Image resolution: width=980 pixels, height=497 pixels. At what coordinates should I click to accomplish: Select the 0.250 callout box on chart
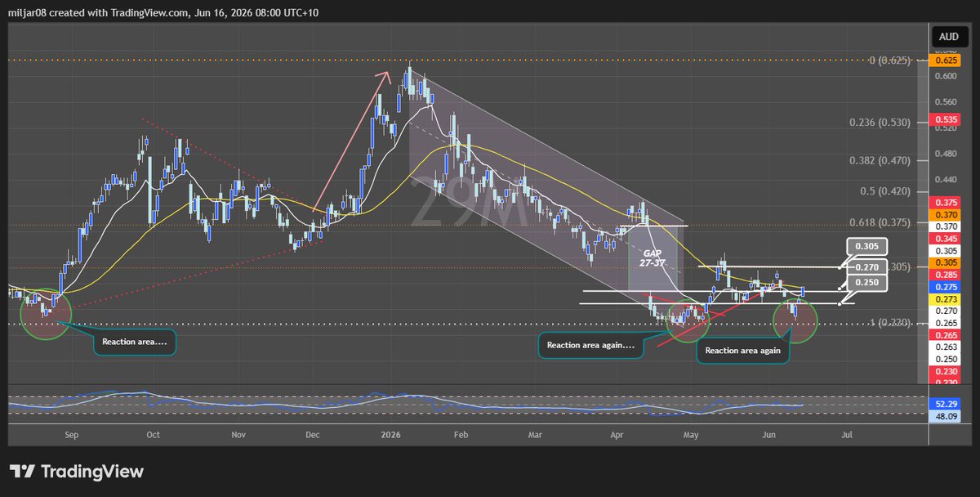click(x=866, y=282)
